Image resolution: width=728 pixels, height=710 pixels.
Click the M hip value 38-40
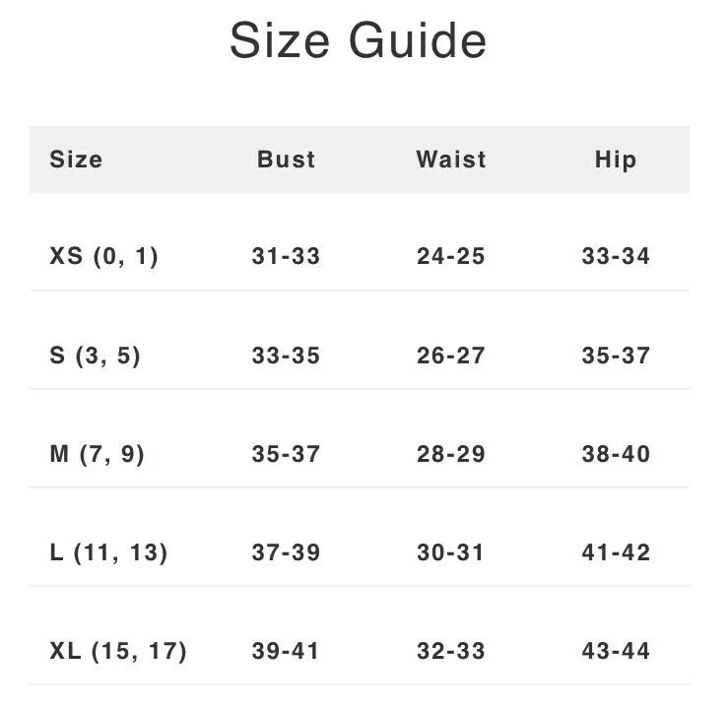click(x=616, y=454)
